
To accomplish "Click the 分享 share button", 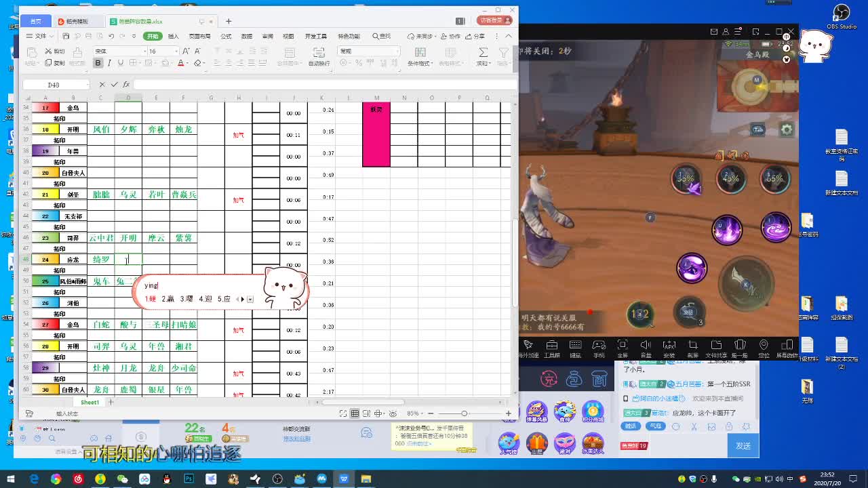I will pyautogui.click(x=475, y=36).
